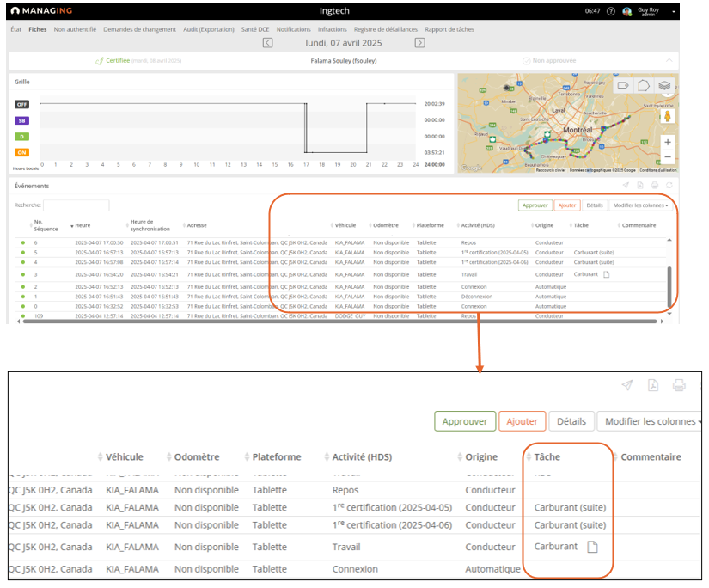Open the Infractions tab
The image size is (709, 588).
tap(332, 29)
